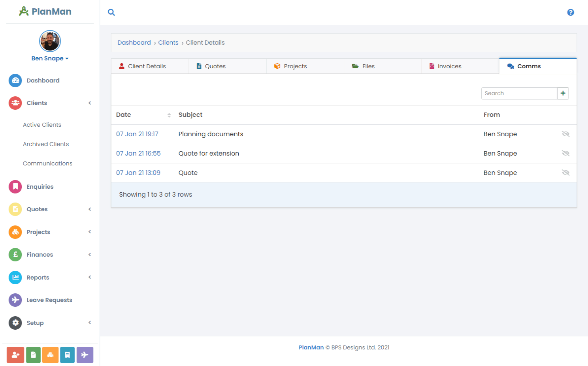Click the search magnifier icon in header
Viewport: 588px width, 366px height.
(x=111, y=12)
